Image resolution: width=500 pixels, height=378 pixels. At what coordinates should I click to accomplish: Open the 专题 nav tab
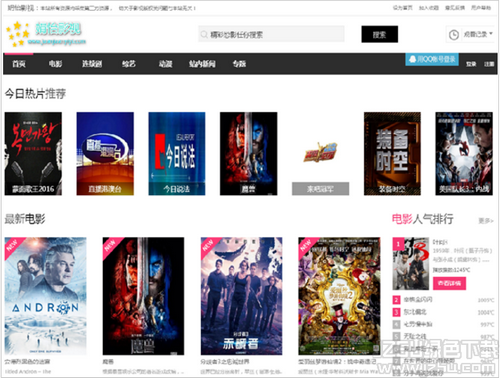[239, 64]
